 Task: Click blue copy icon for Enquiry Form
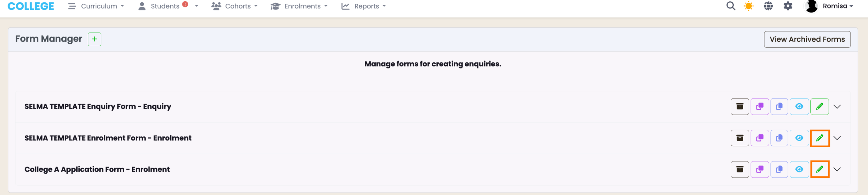pos(779,107)
